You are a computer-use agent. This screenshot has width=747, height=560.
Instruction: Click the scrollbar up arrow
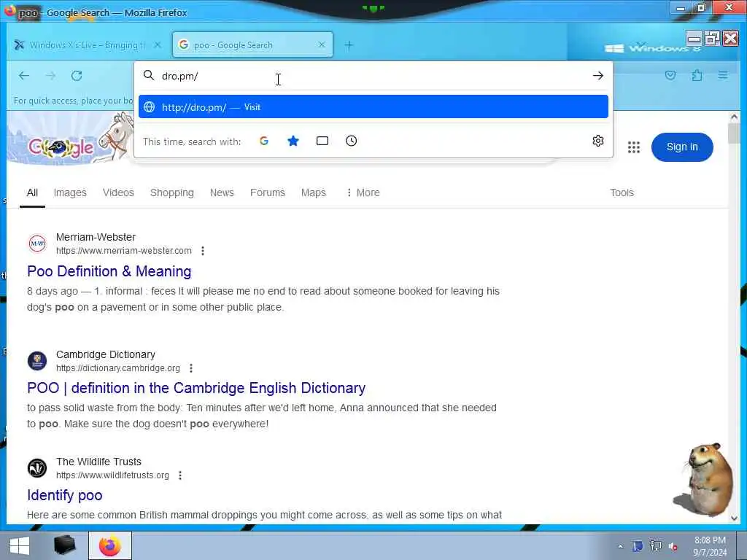click(x=734, y=117)
